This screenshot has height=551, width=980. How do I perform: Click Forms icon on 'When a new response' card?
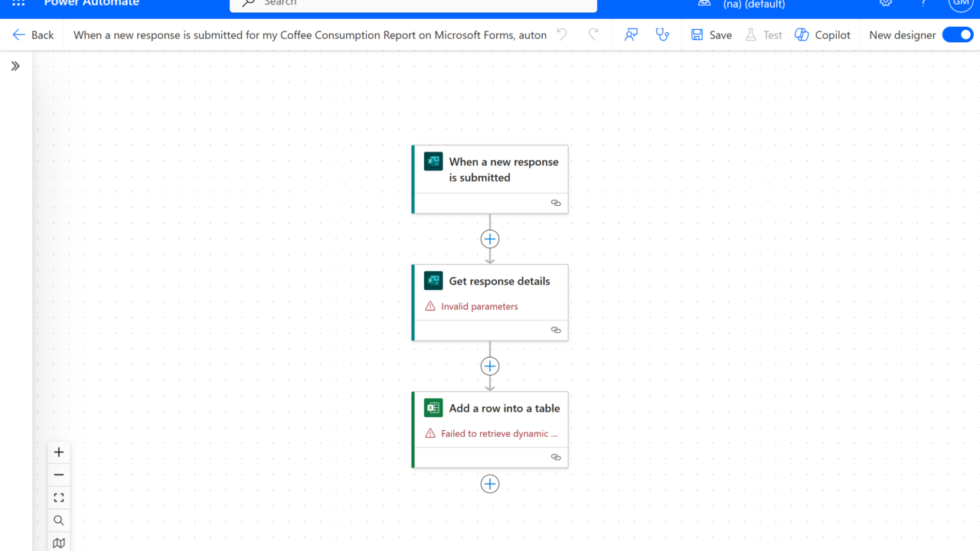[433, 161]
